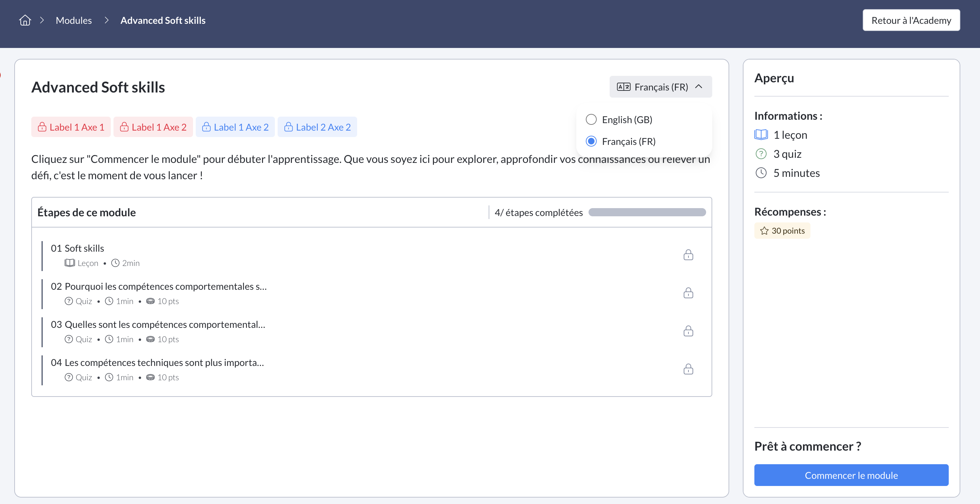The height and width of the screenshot is (504, 980).
Task: Select the Français (FR) radio option
Action: tap(591, 141)
